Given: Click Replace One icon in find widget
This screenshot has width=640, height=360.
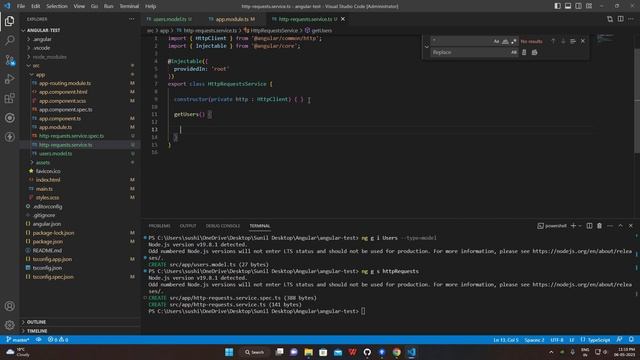Looking at the screenshot, I should pyautogui.click(x=524, y=52).
